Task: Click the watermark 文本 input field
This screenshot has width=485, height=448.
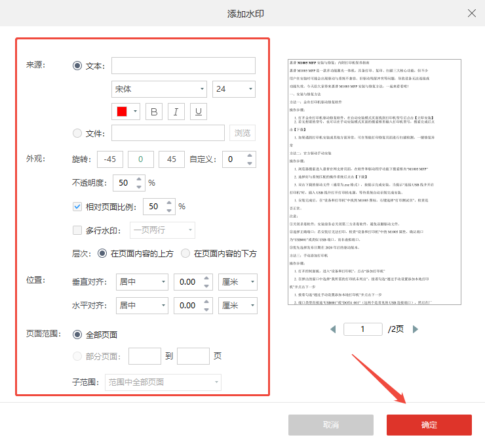Action: point(184,66)
